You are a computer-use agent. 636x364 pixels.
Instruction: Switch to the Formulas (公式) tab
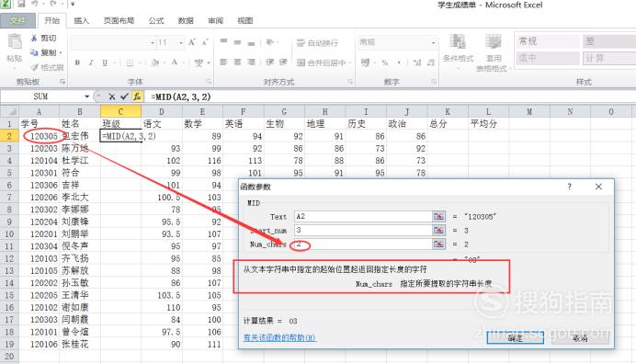point(156,20)
